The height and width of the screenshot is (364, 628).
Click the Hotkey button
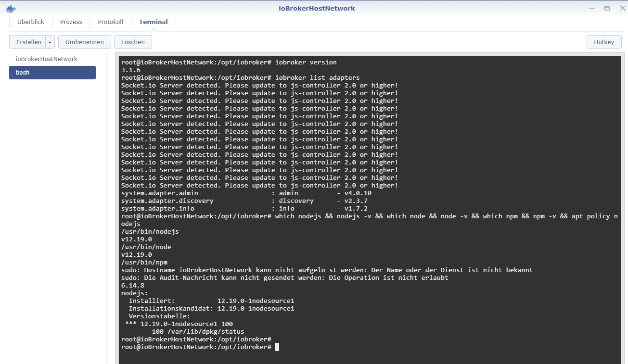click(x=604, y=42)
